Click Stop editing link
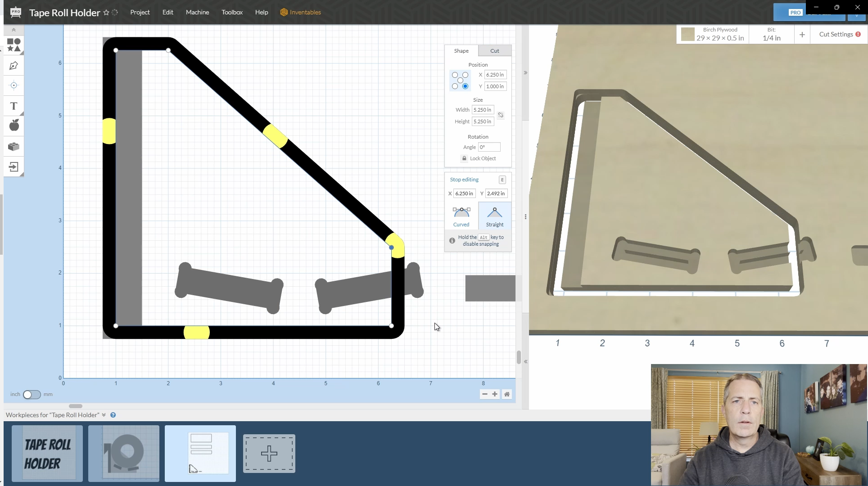868x486 pixels. (x=464, y=180)
